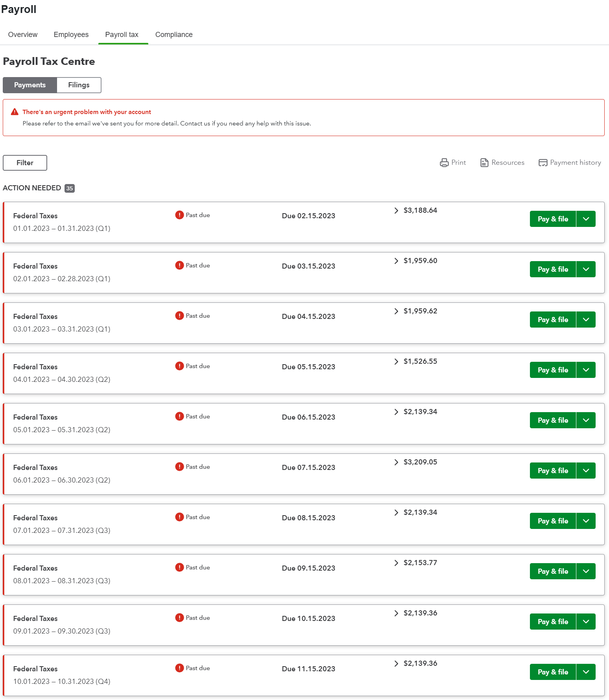Switch to the Payments toggle view
The width and height of the screenshot is (609, 700).
tap(30, 85)
